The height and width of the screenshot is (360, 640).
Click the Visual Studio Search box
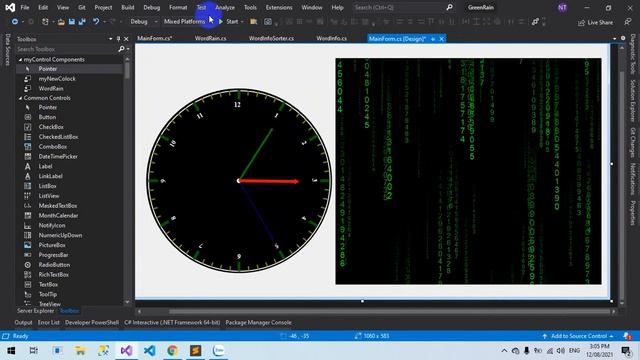pyautogui.click(x=403, y=7)
